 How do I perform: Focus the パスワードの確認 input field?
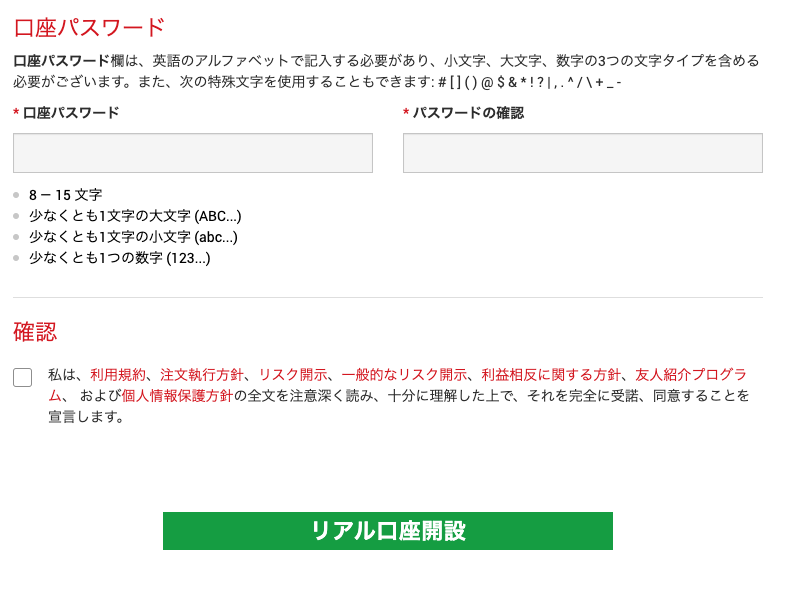point(582,153)
